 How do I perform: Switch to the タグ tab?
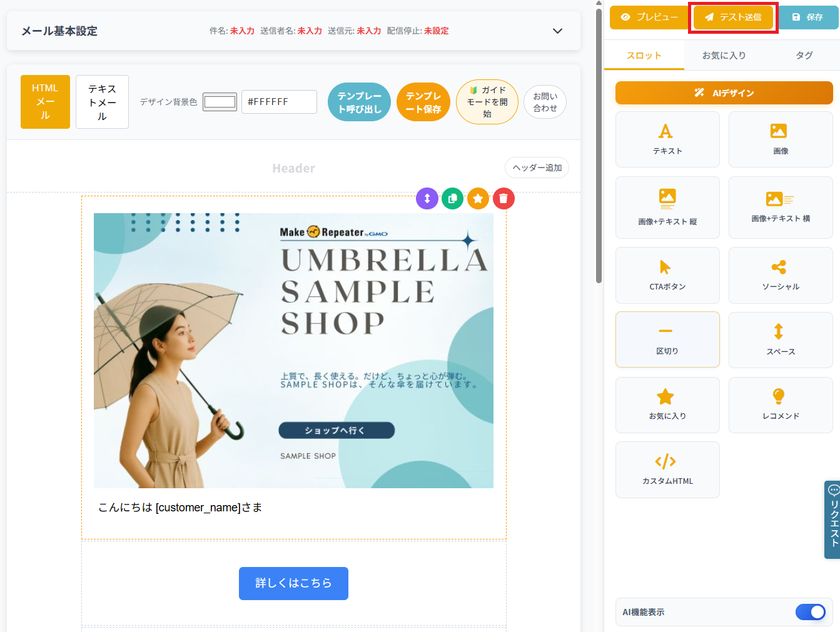[x=804, y=55]
